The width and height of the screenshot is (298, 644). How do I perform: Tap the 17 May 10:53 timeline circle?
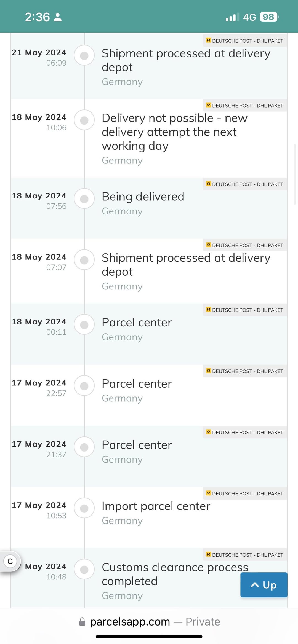tap(84, 508)
